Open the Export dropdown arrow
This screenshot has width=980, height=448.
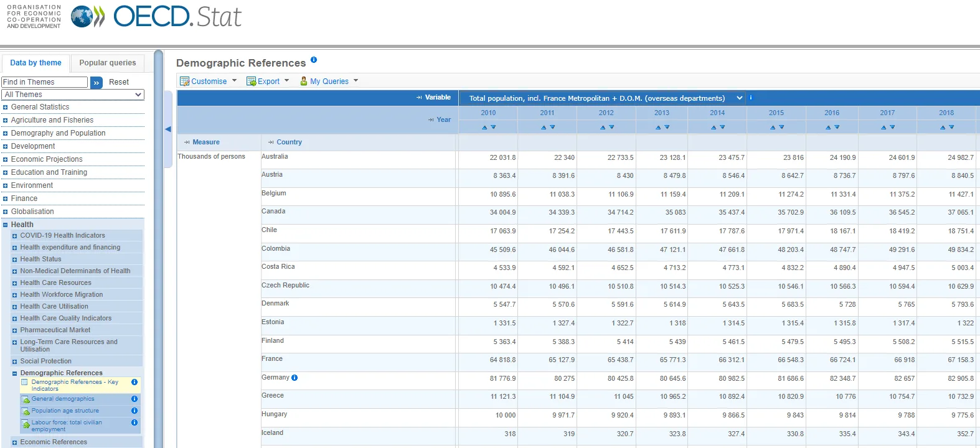pos(286,81)
